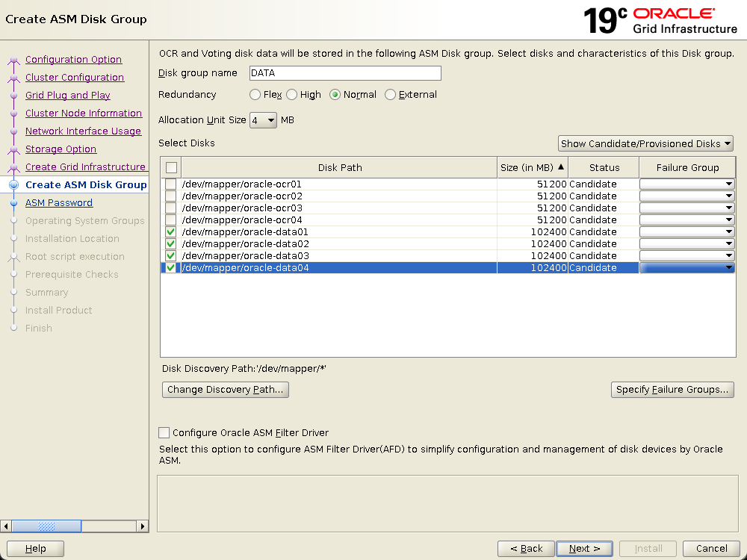Click the Network Interface Usage step icon
The height and width of the screenshot is (560, 747).
pyautogui.click(x=13, y=131)
